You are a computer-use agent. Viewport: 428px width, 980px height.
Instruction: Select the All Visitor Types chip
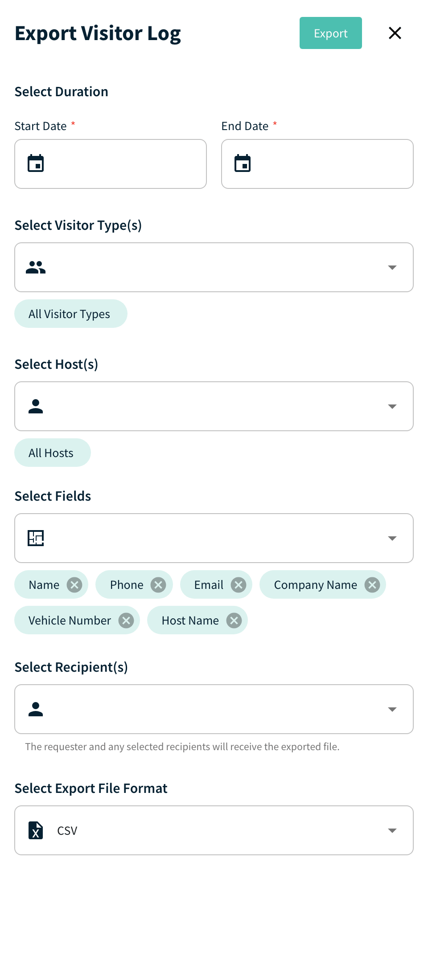point(71,314)
